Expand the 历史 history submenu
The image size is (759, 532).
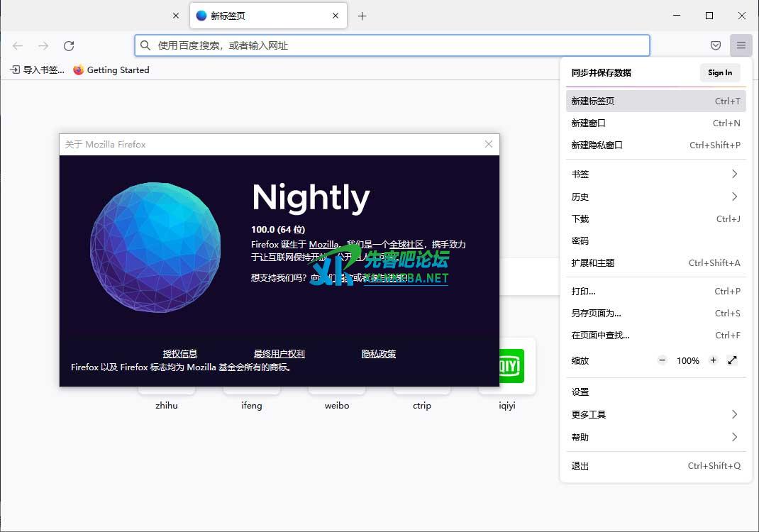click(x=655, y=196)
